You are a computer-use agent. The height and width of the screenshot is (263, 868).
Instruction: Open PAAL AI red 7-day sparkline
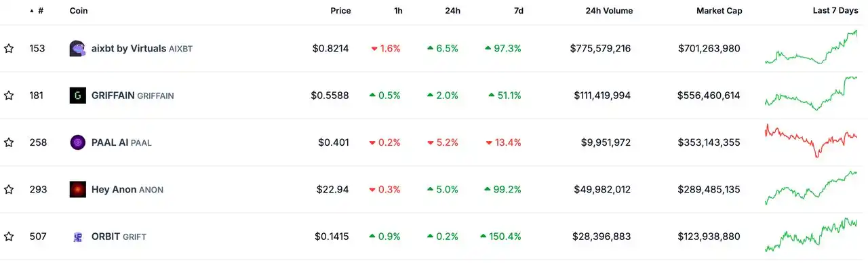click(811, 141)
